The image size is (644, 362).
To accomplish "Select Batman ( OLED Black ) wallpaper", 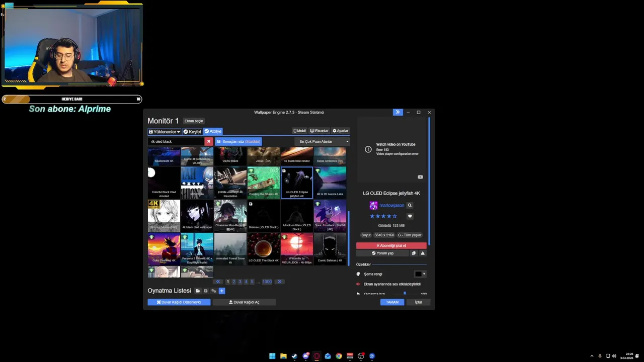I will (x=264, y=216).
